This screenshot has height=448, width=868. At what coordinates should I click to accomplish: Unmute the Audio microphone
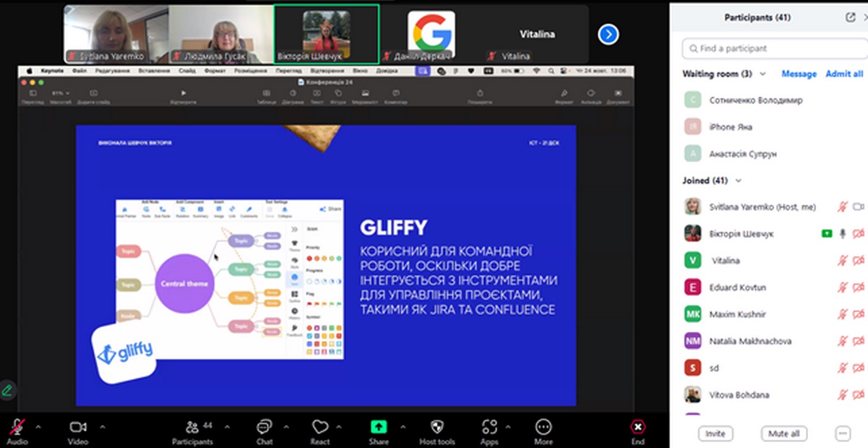17,427
